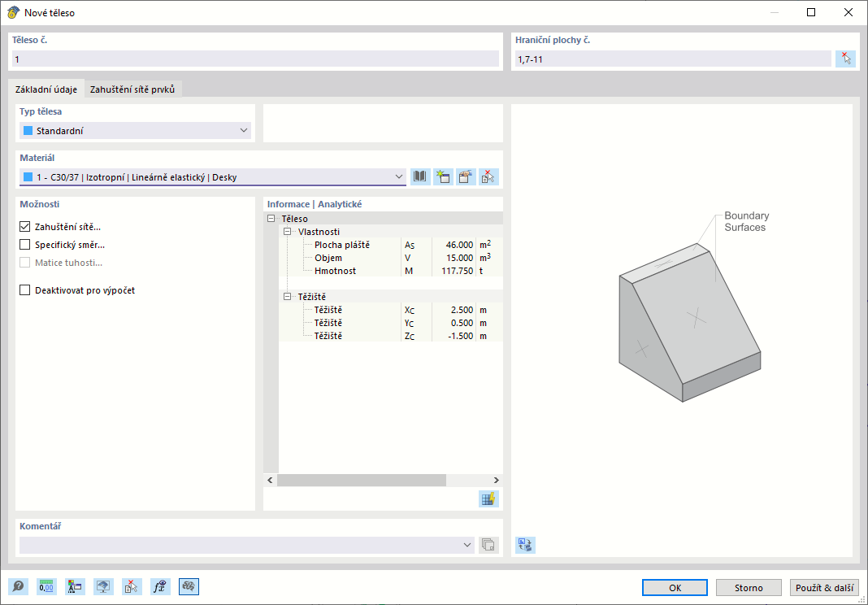The image size is (868, 605).
Task: Click the Informace | Analytické heading
Action: coord(315,204)
